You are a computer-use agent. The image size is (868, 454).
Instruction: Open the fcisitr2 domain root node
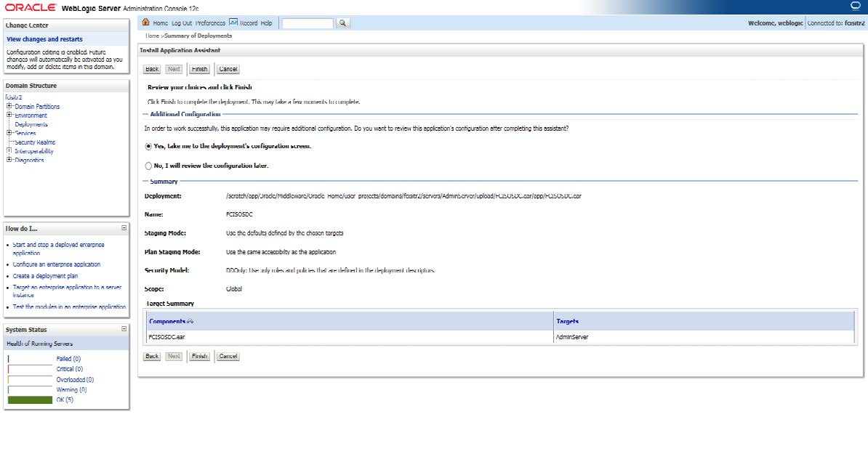coord(14,97)
